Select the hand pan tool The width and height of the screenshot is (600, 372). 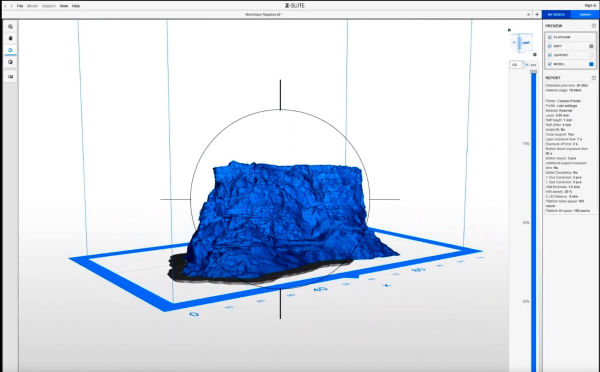10,38
